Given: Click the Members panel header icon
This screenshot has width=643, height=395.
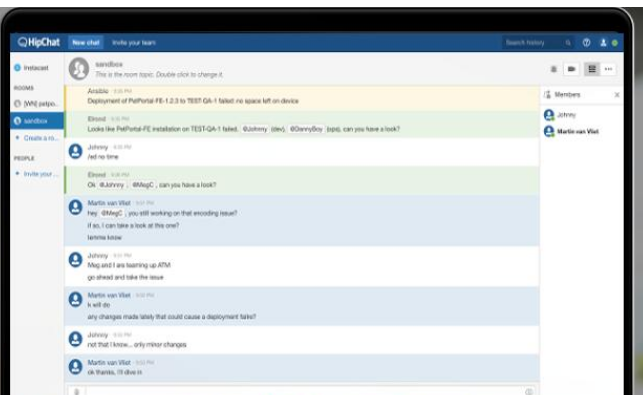Looking at the screenshot, I should click(x=547, y=95).
